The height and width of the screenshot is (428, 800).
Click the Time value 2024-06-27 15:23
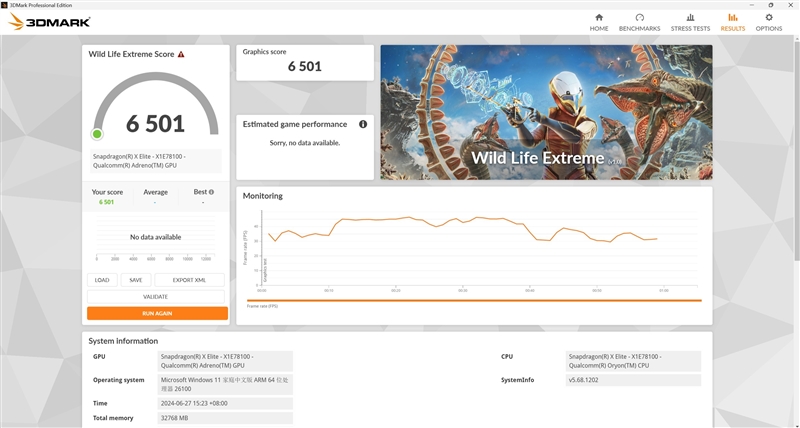225,404
